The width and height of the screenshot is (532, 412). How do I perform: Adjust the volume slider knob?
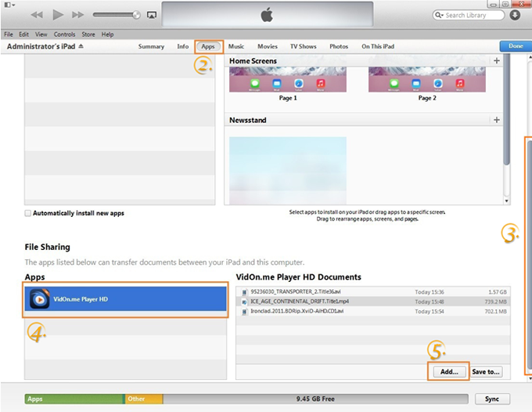[136, 15]
